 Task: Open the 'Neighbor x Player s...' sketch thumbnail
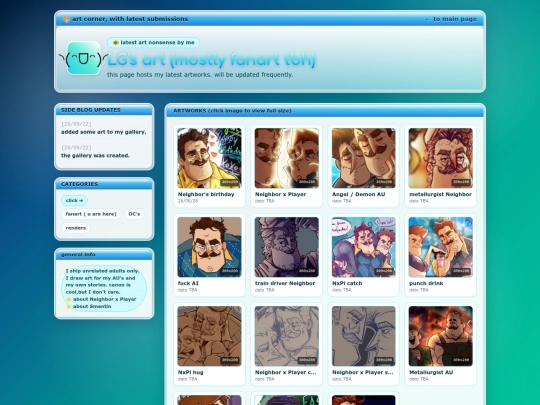pos(364,336)
